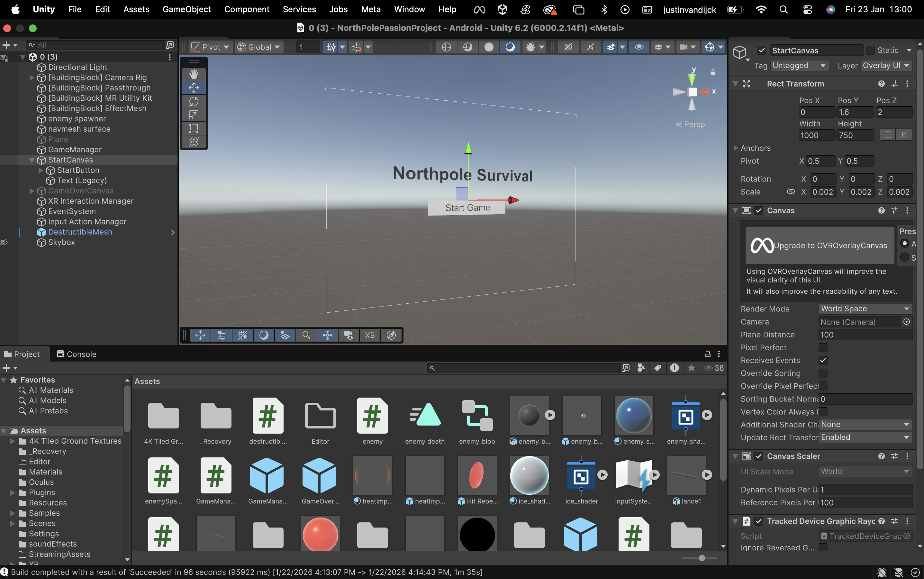Open the Layer dropdown set to Overlay UI
924x579 pixels.
click(885, 66)
